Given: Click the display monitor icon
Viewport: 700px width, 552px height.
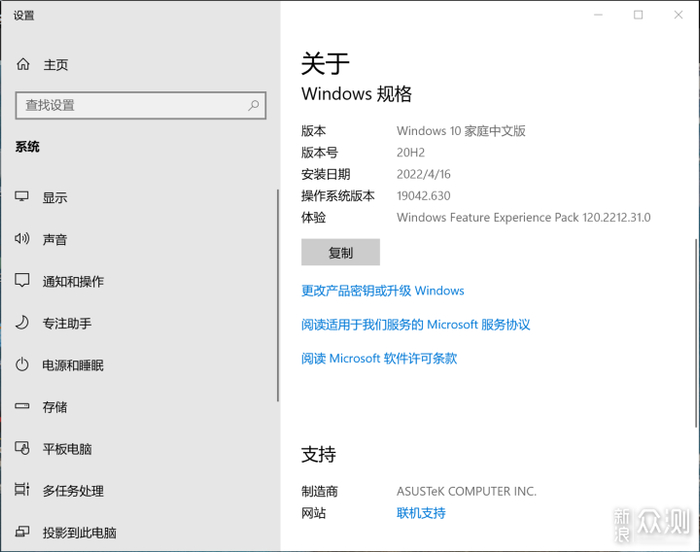Looking at the screenshot, I should tap(21, 197).
